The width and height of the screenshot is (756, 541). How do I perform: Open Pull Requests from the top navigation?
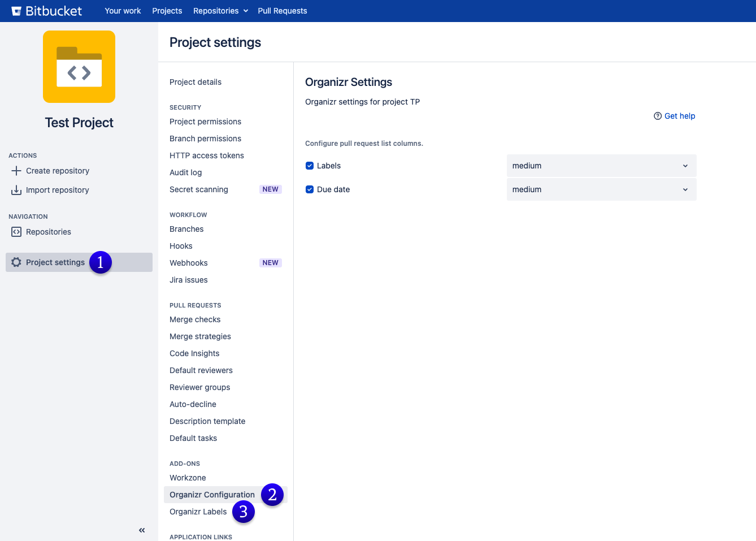282,11
